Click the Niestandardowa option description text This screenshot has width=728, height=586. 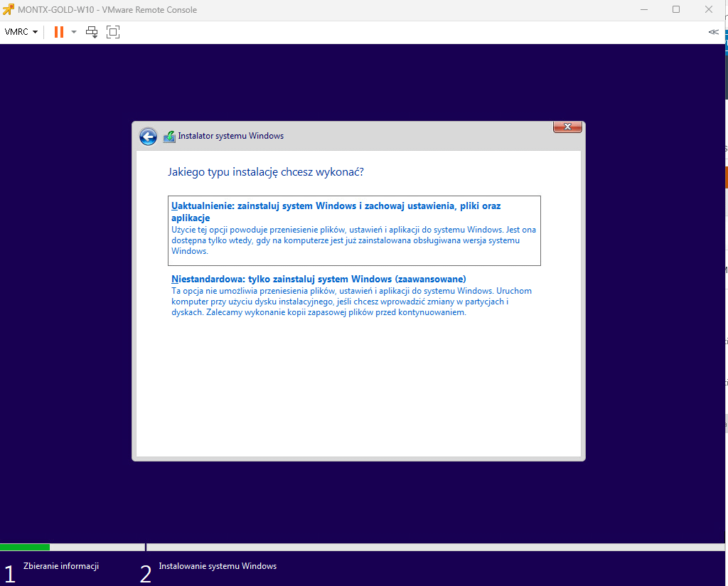tap(351, 302)
